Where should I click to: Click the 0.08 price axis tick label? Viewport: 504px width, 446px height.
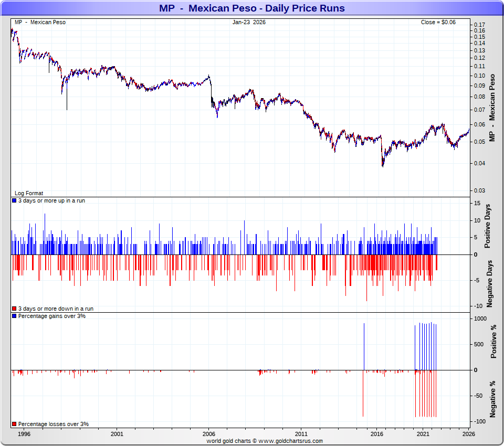pos(479,97)
